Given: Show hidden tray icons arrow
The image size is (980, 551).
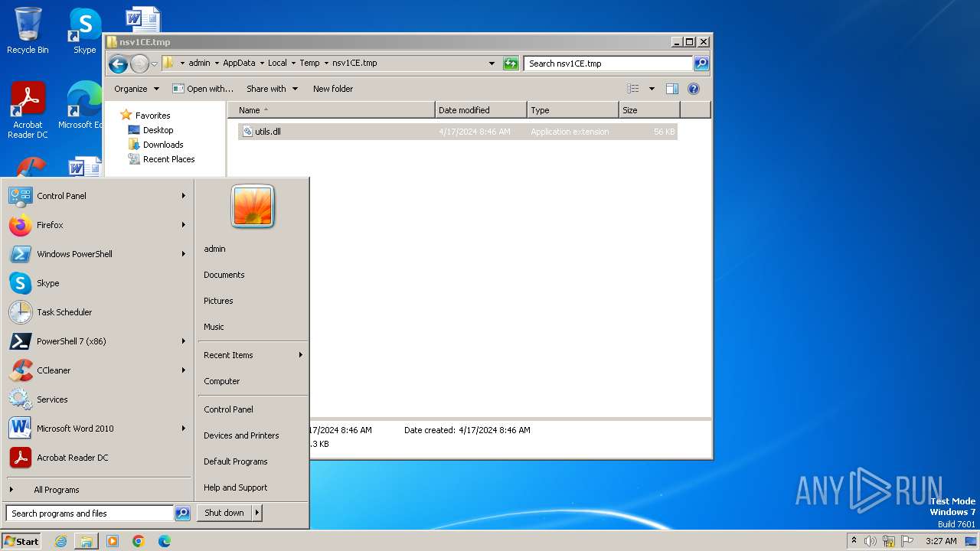Looking at the screenshot, I should click(854, 540).
